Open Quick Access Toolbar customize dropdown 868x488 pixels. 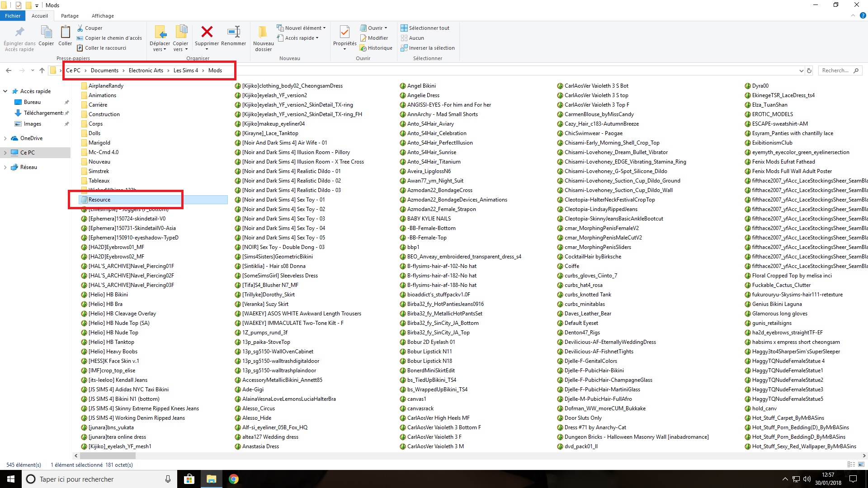37,5
